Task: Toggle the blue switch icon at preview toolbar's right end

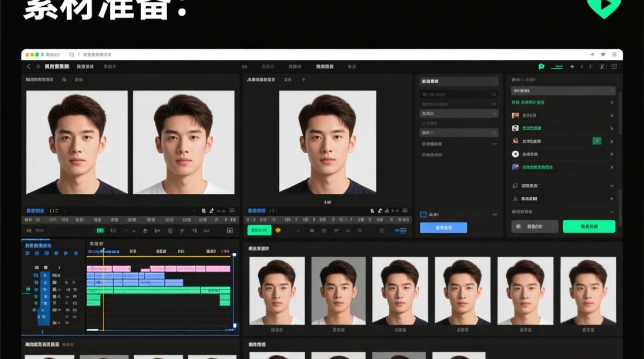Action: coord(401,230)
